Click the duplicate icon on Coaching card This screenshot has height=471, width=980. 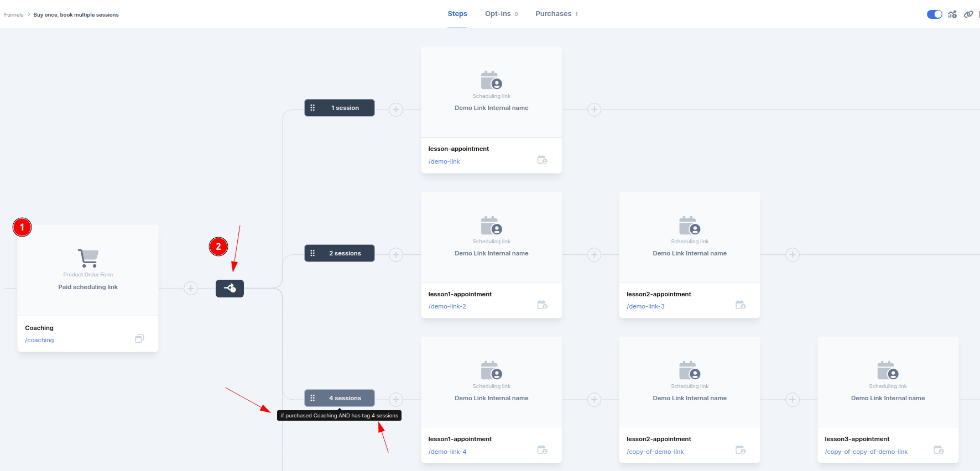click(x=139, y=338)
